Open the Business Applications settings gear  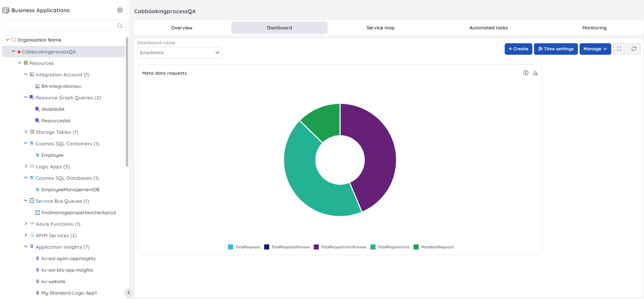[120, 10]
